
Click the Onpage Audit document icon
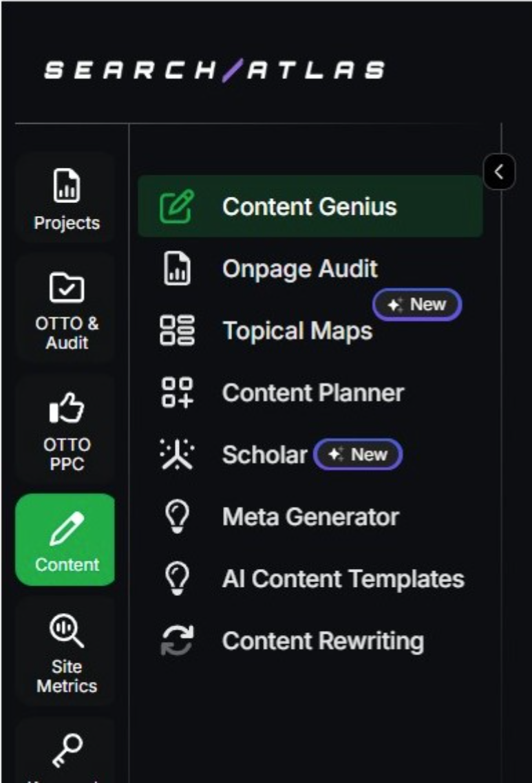177,268
